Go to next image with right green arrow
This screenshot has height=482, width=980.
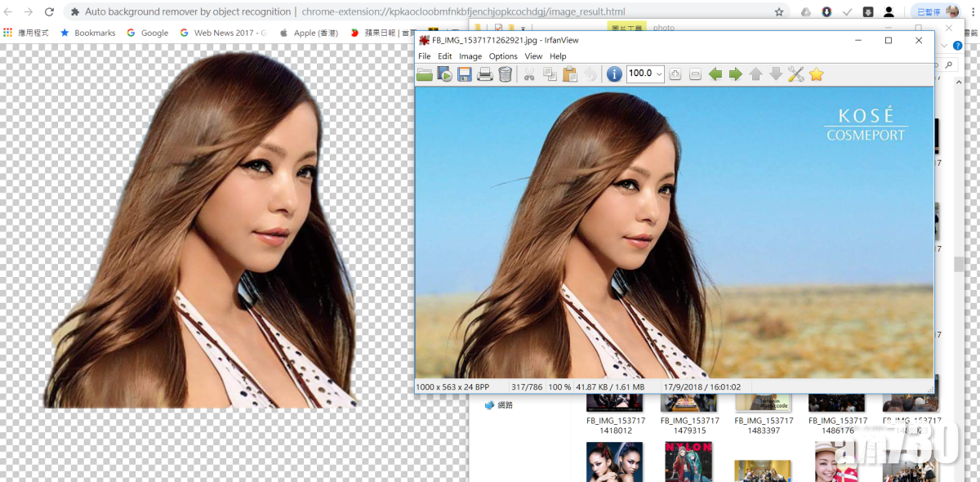click(735, 74)
